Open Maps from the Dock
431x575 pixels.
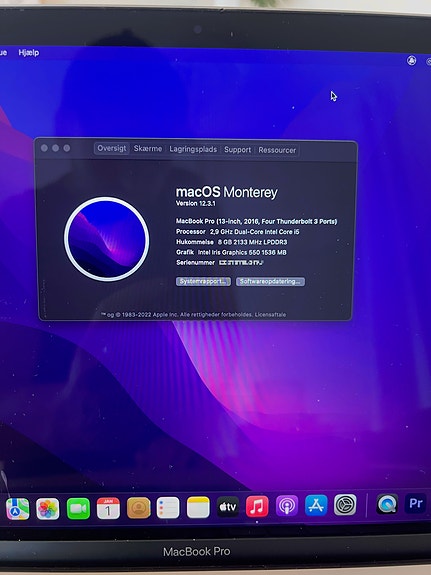click(17, 509)
